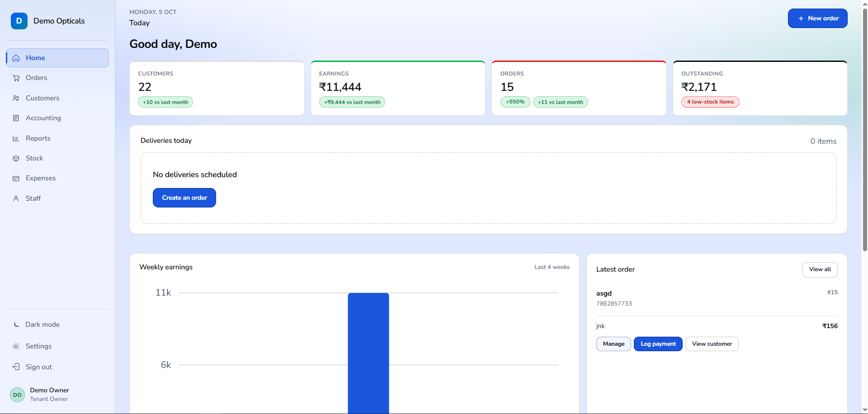The height and width of the screenshot is (414, 868).
Task: Click the +11 vs last month badge
Action: coord(561,102)
